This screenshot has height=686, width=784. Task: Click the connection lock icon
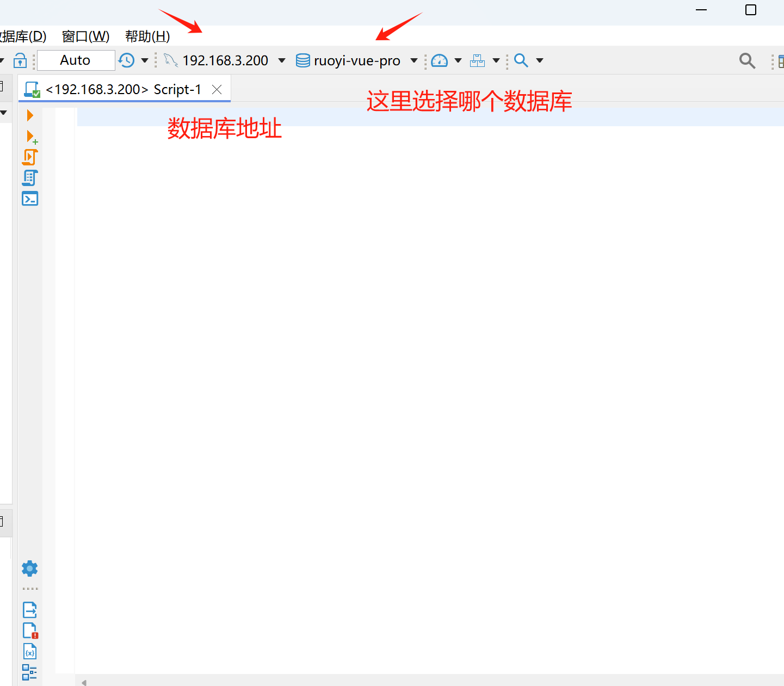pos(20,60)
